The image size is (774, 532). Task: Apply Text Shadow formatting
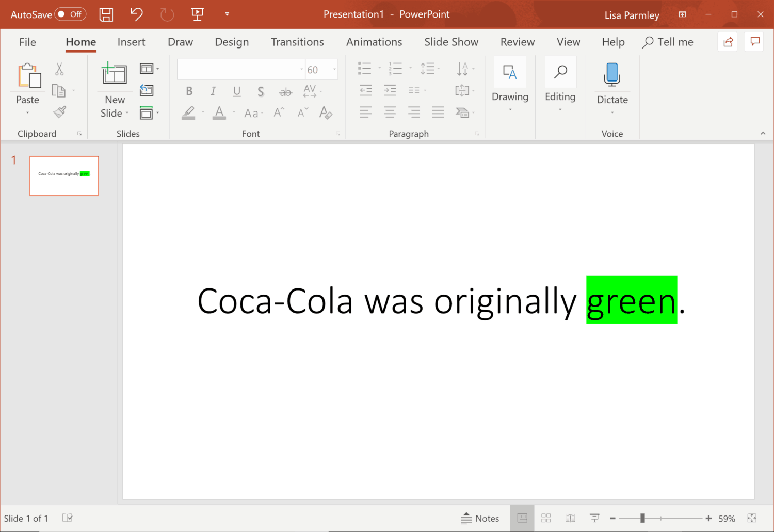(261, 91)
